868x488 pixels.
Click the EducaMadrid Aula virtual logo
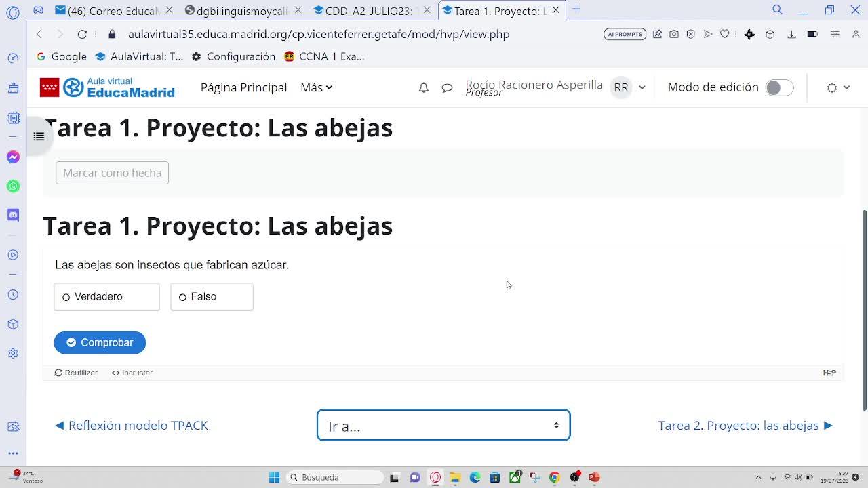107,87
